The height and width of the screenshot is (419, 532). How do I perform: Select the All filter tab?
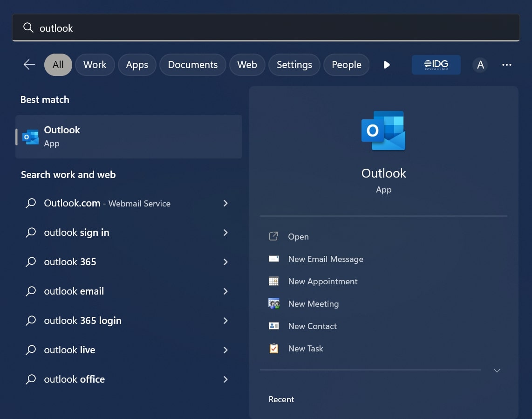click(x=58, y=64)
